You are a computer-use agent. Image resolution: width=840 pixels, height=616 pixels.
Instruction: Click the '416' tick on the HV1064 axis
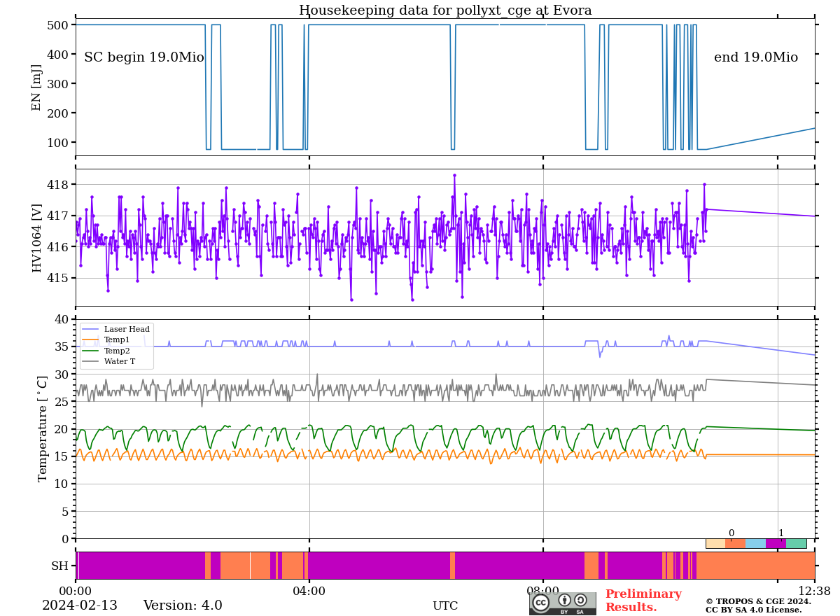coord(58,247)
